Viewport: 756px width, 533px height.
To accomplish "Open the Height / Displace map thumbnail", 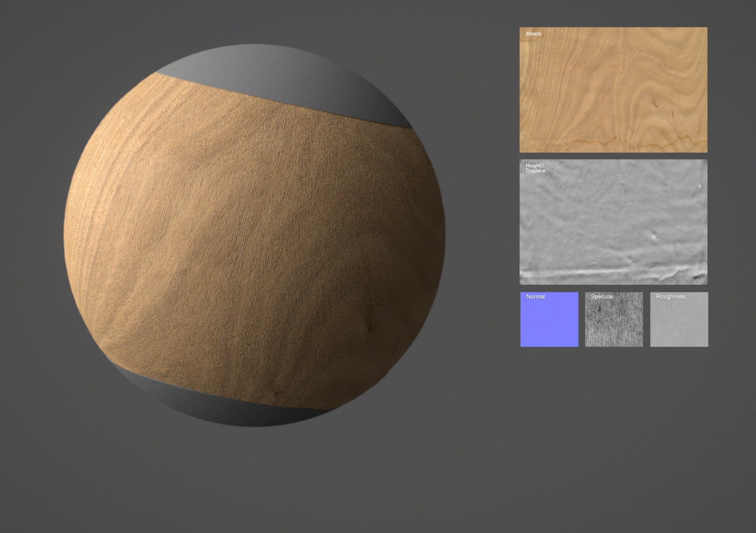I will [613, 222].
